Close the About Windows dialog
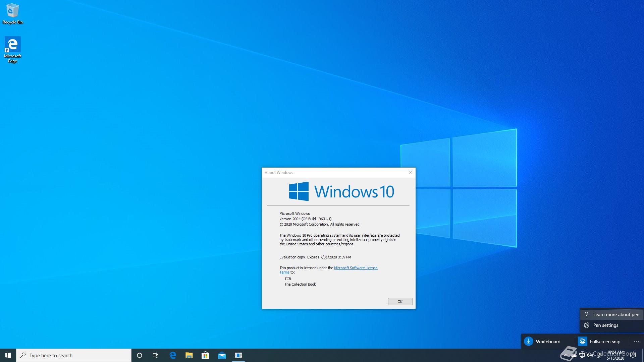Viewport: 644px width, 362px height. click(x=411, y=172)
